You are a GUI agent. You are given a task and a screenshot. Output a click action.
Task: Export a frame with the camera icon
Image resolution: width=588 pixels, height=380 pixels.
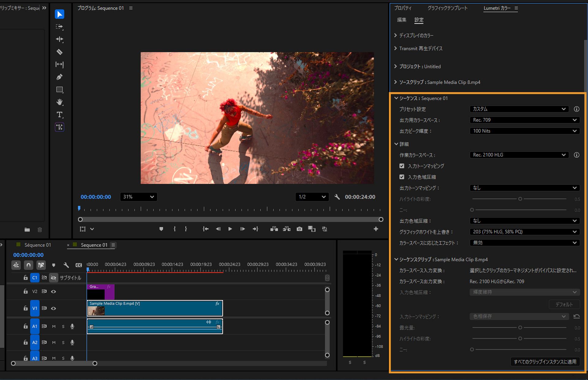pos(299,229)
